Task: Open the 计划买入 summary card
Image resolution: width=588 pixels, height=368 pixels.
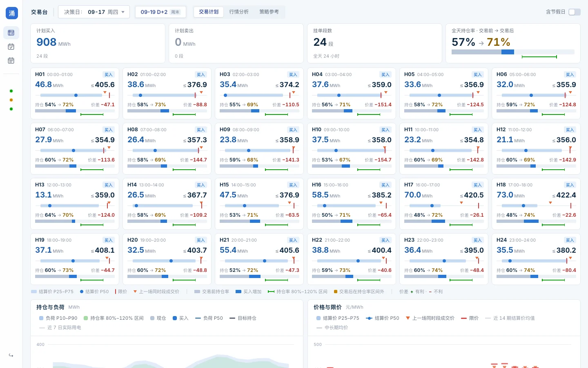Action: coord(98,43)
